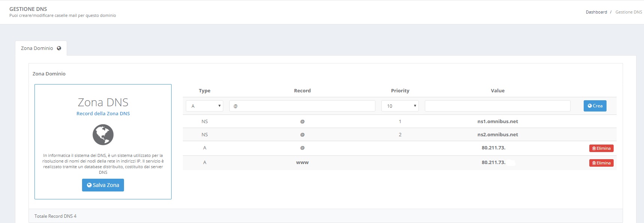
Task: Delete the A record for @
Action: tap(601, 148)
